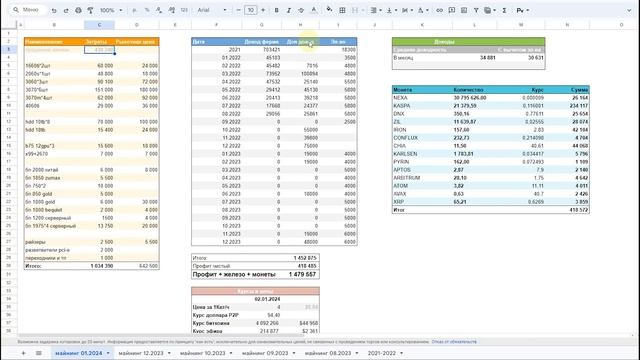Open fill color picker
The width and height of the screenshot is (640, 360).
329,10
